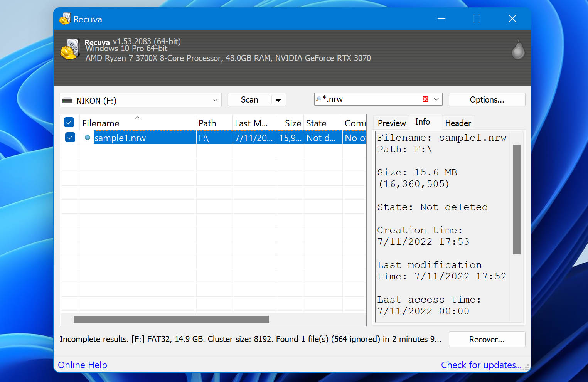
Task: Click the 7/11/20... date cell
Action: point(254,138)
